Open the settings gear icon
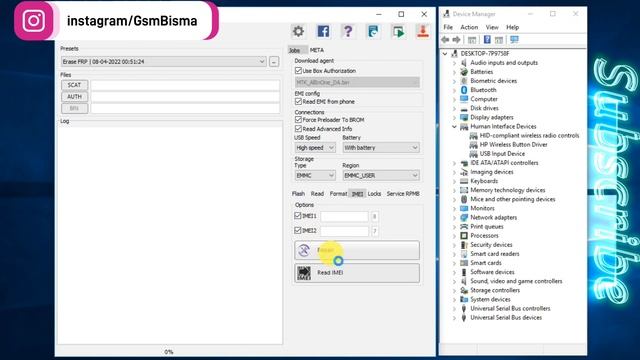 (298, 31)
